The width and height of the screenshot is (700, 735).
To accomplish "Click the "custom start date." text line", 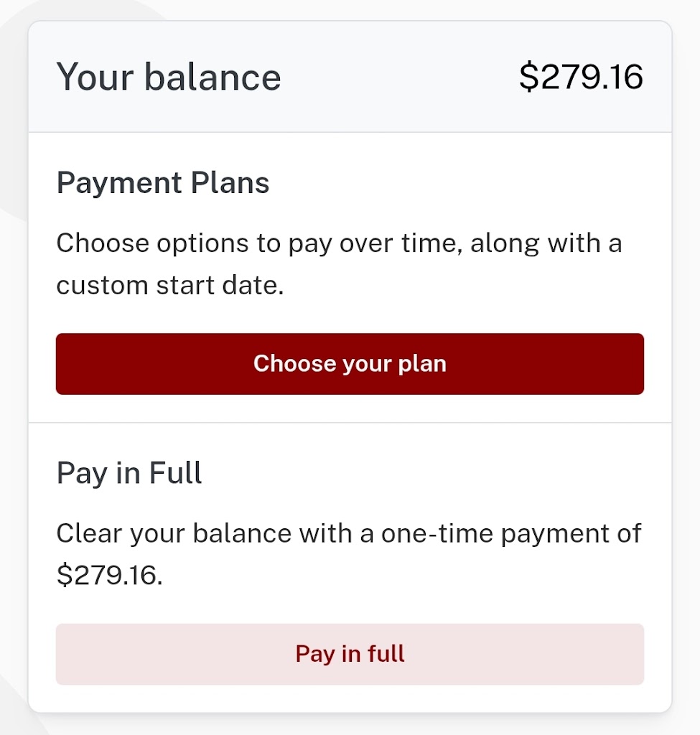I will point(170,285).
